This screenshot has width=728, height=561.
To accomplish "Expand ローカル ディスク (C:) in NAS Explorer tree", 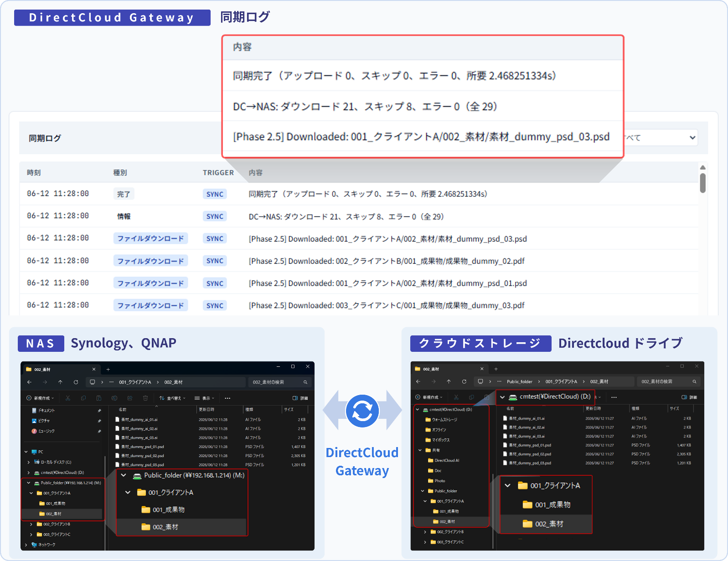I will pyautogui.click(x=29, y=462).
